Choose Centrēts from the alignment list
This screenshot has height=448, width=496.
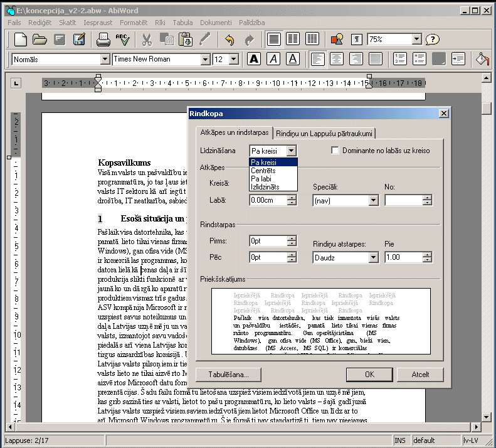pyautogui.click(x=263, y=170)
